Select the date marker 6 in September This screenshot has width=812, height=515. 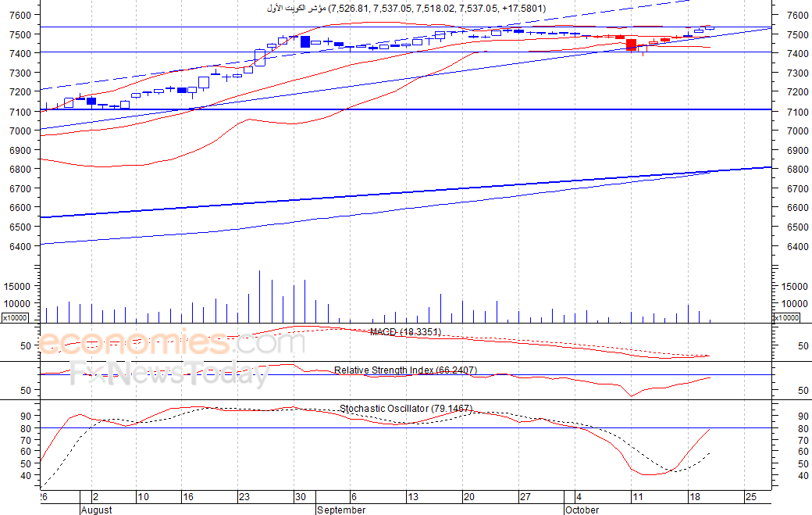pos(354,497)
